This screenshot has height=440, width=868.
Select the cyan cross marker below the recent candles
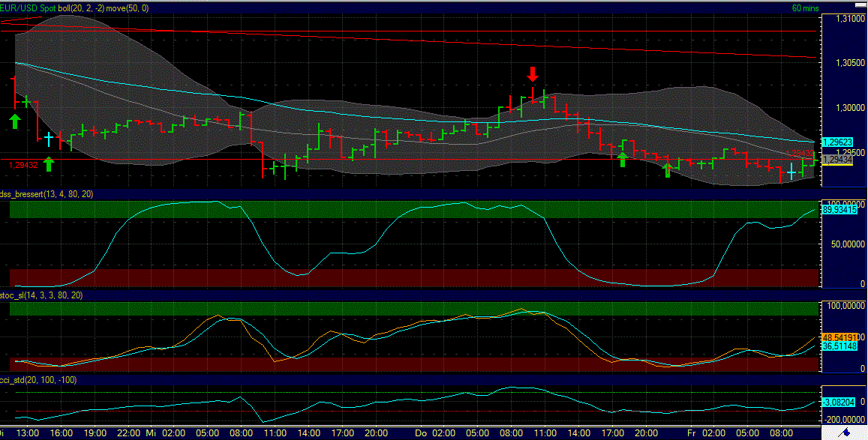[792, 173]
